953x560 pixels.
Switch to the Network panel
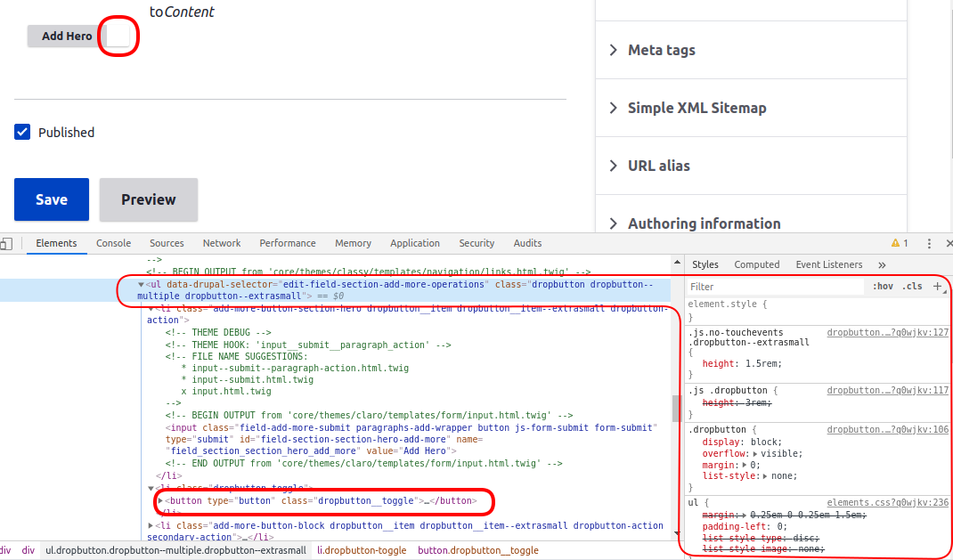tap(221, 242)
